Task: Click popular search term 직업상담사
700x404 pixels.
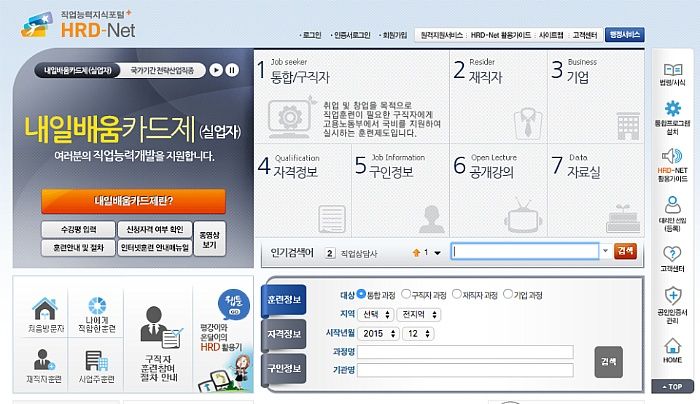Action: point(358,254)
